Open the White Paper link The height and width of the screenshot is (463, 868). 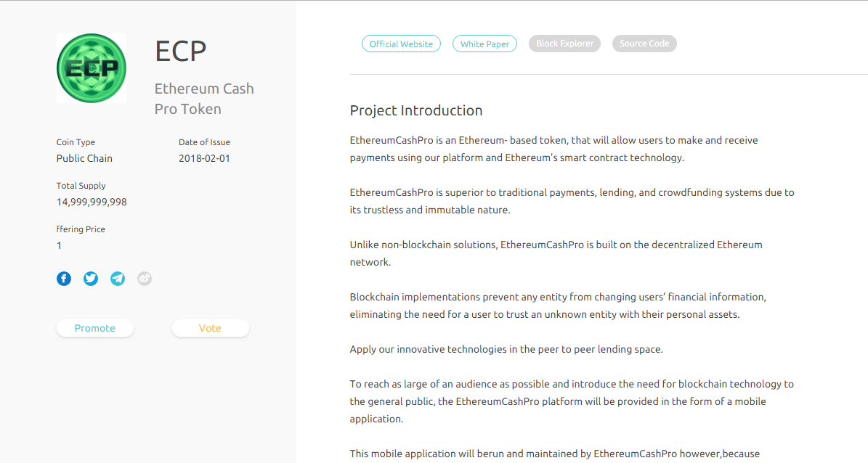[484, 44]
